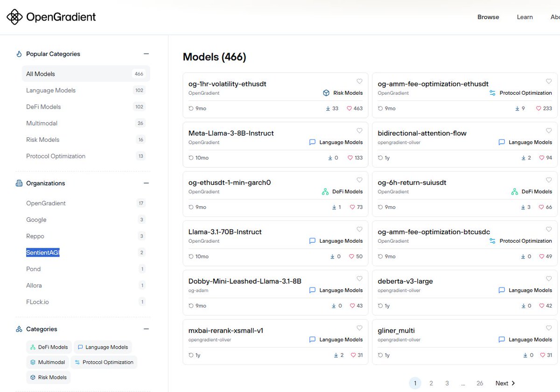
Task: Select Multimodal in Popular Categories list
Action: [x=86, y=123]
